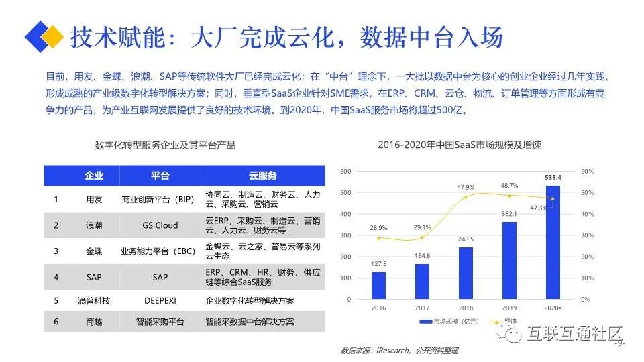Click the 2016 bar labeled 127.5
This screenshot has width=644, height=362.
click(x=378, y=286)
